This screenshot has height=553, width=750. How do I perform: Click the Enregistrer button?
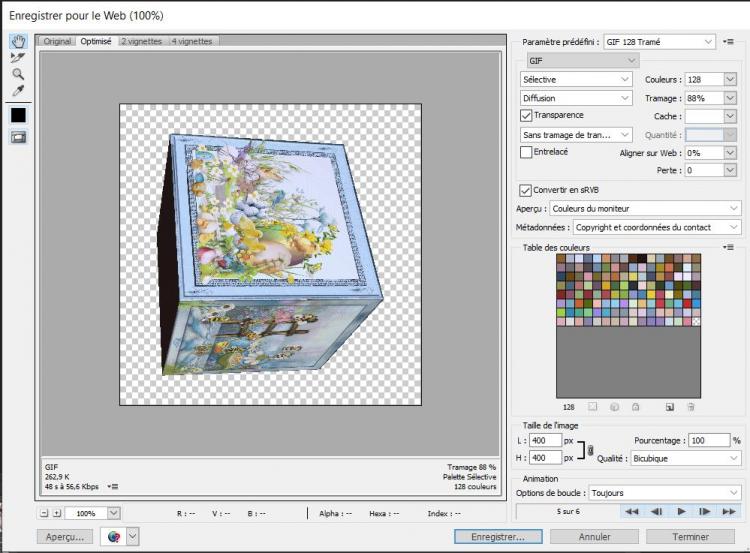[x=498, y=537]
